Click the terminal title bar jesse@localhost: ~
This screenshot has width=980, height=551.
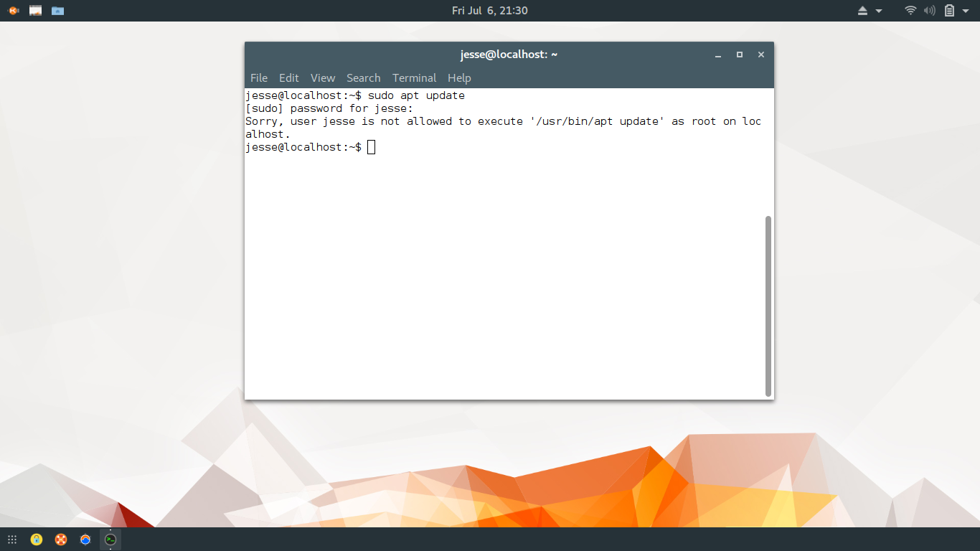[x=509, y=55]
